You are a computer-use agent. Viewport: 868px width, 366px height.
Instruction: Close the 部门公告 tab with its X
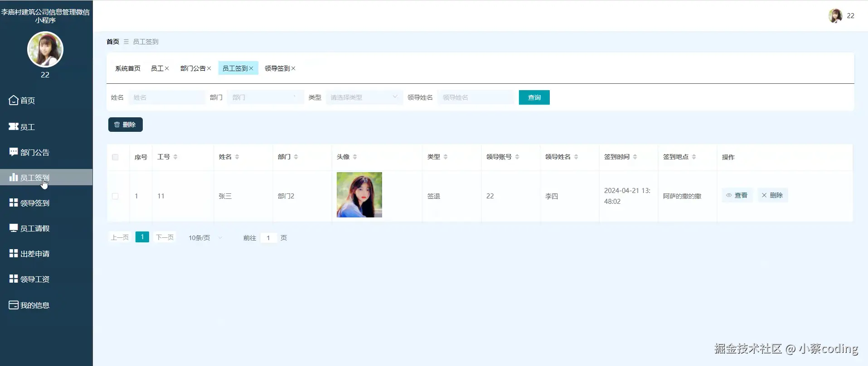tap(209, 68)
